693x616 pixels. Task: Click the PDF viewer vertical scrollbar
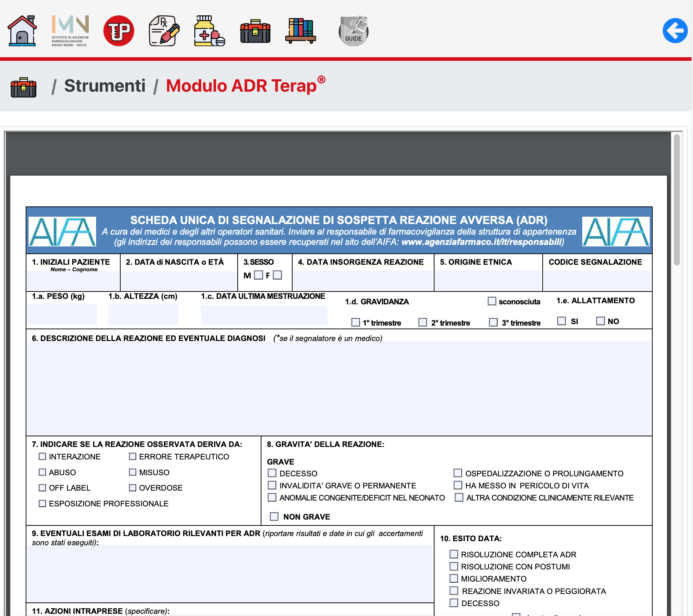click(x=677, y=200)
